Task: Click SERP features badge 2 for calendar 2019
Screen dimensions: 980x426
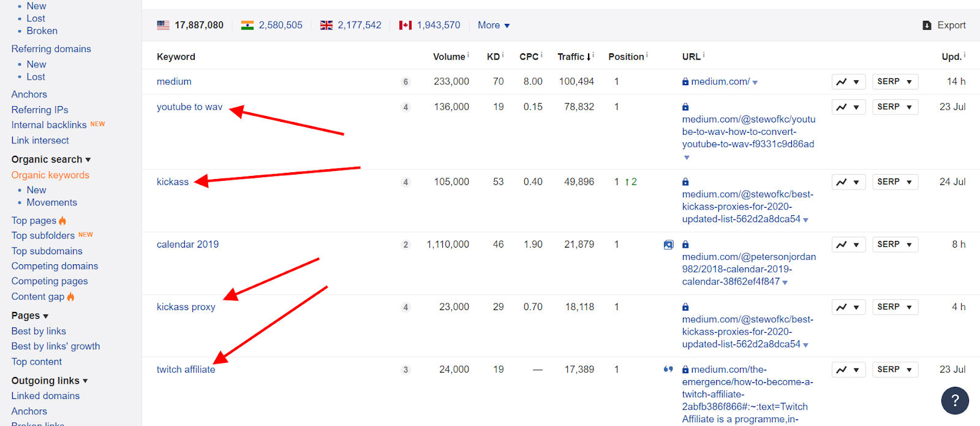Action: click(405, 245)
